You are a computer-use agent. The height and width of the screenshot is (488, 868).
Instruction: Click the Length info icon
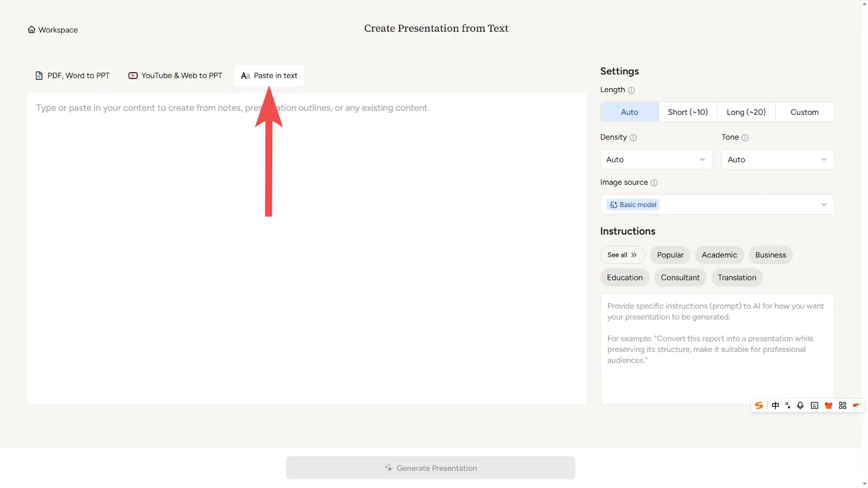(631, 90)
